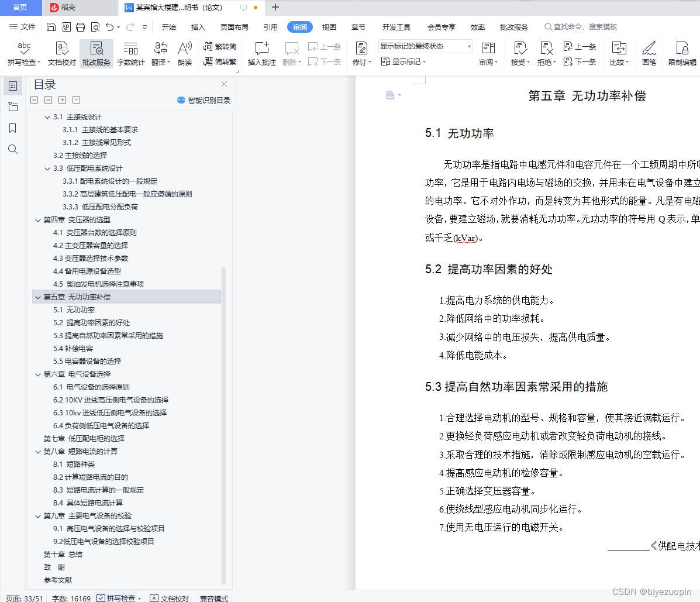
Task: Click the redo arrow icon
Action: point(130,27)
